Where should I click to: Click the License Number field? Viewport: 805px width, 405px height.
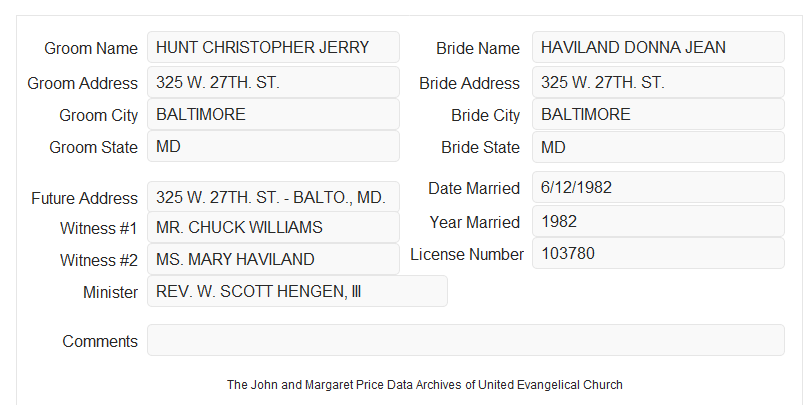[658, 253]
